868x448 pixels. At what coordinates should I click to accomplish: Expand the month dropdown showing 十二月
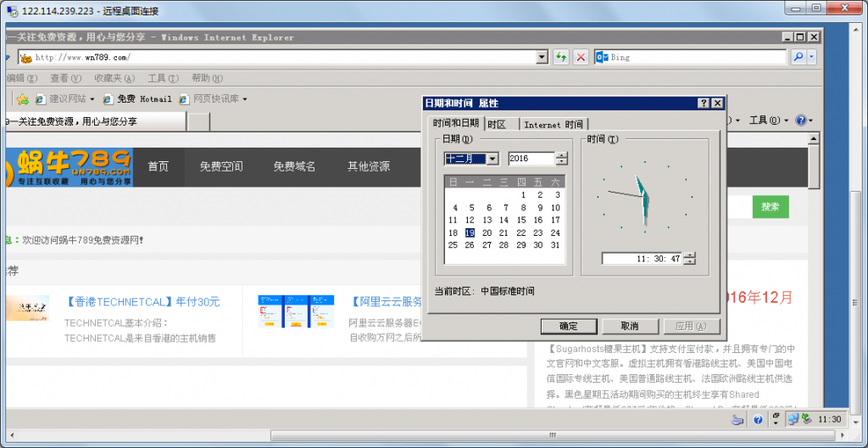coord(492,159)
